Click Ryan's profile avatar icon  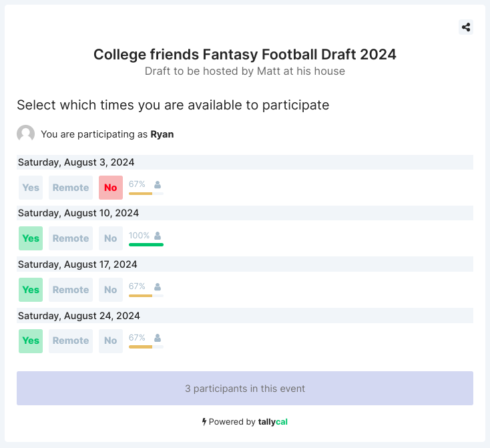(x=26, y=134)
